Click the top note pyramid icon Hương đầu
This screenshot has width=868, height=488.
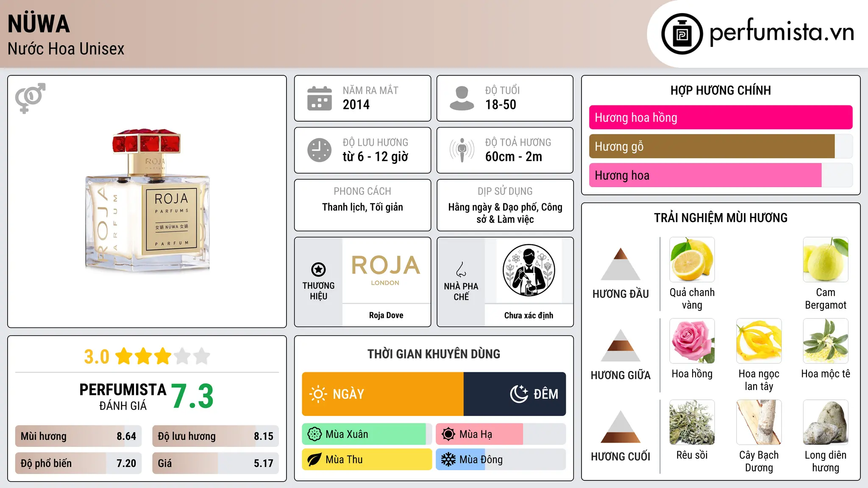(x=620, y=264)
